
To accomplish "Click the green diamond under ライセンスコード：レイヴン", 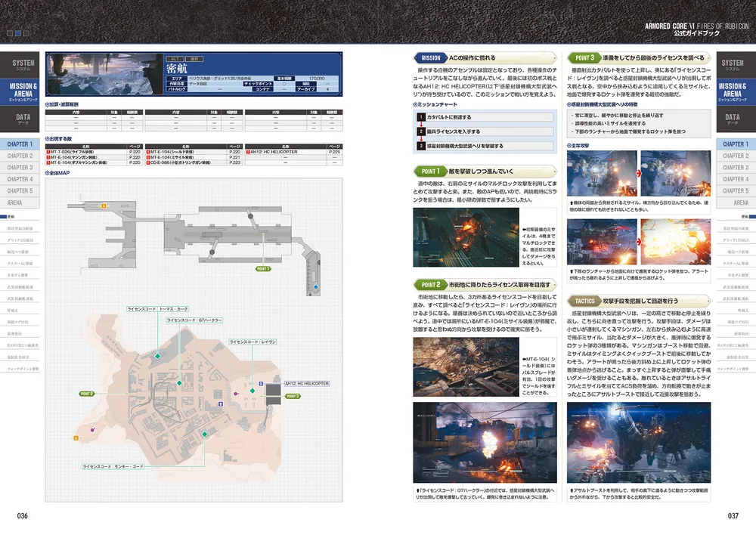I will [253, 391].
